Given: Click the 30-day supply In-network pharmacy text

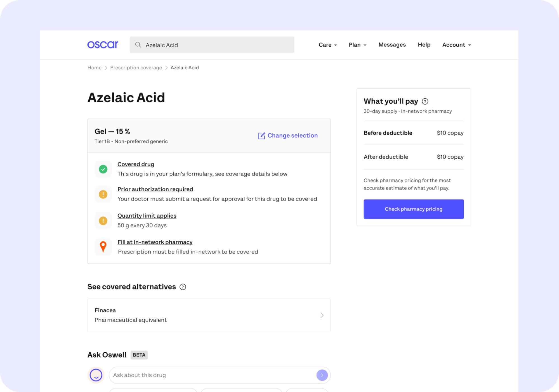Looking at the screenshot, I should point(407,111).
